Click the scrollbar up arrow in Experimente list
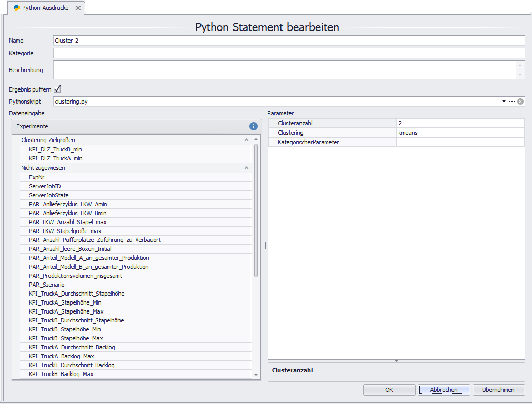Screen dimensions: 532x404 pyautogui.click(x=256, y=139)
